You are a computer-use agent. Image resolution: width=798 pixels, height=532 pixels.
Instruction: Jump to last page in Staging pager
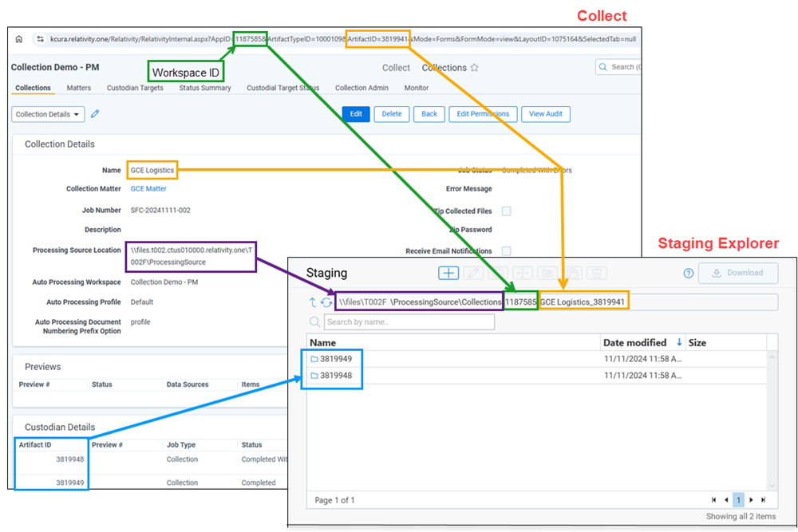point(764,500)
